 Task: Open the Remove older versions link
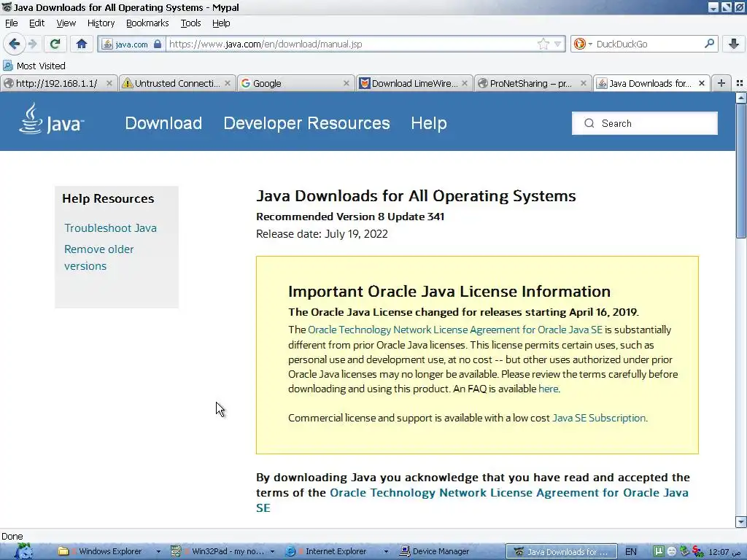[99, 257]
